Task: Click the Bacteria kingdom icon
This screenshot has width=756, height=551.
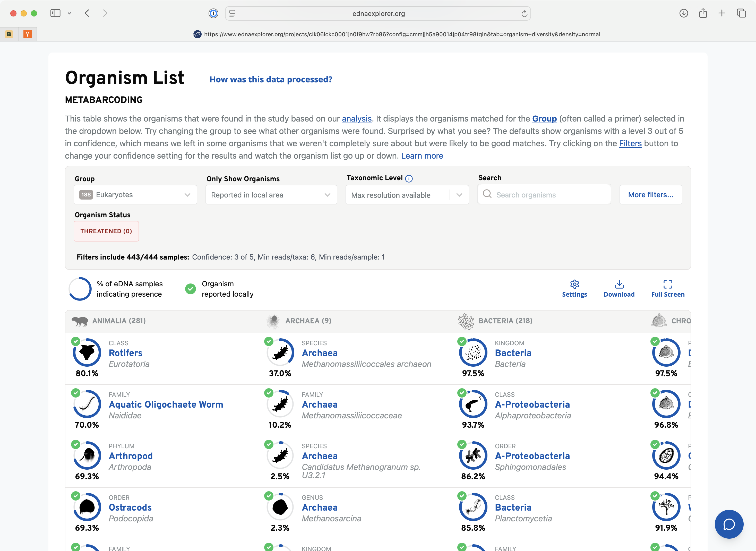Action: point(473,352)
